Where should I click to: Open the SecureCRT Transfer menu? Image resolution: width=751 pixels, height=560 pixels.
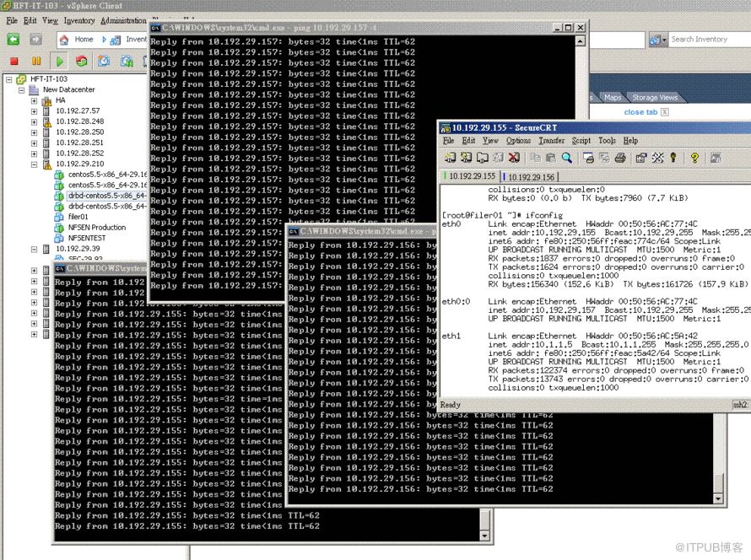pyautogui.click(x=551, y=141)
